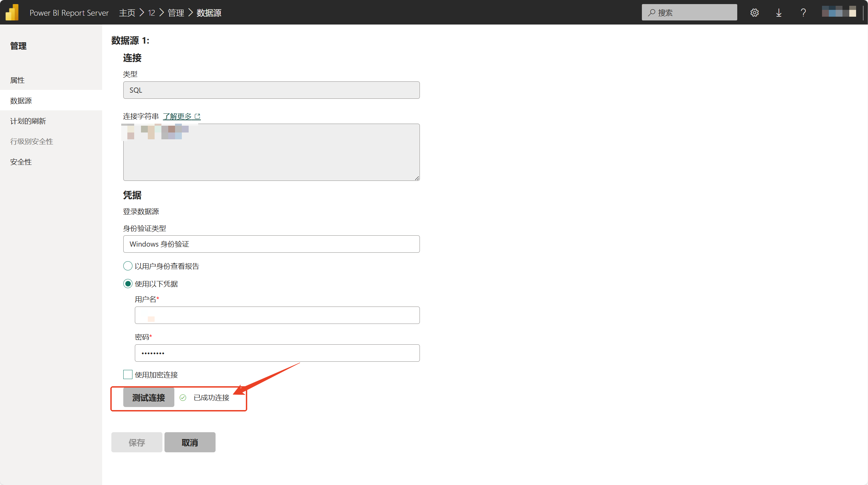Select 使用以下凭据 radio button
Screen dimensions: 868x485
(128, 284)
